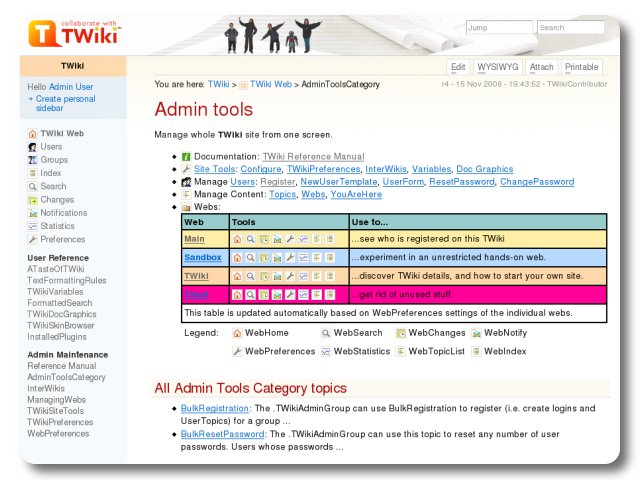The width and height of the screenshot is (640, 480).
Task: Switch to the WYSIWYG editor tab
Action: [x=497, y=67]
